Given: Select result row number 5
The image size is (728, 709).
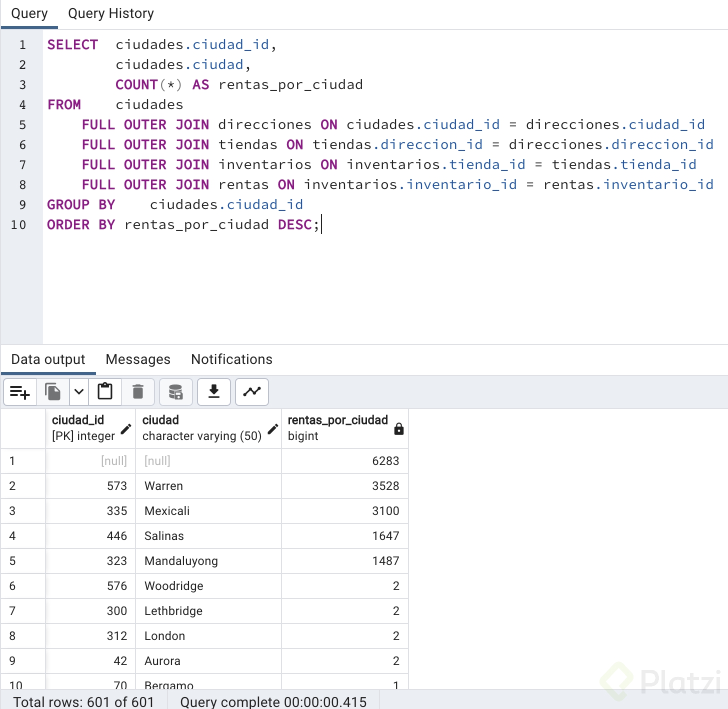Looking at the screenshot, I should 23,561.
